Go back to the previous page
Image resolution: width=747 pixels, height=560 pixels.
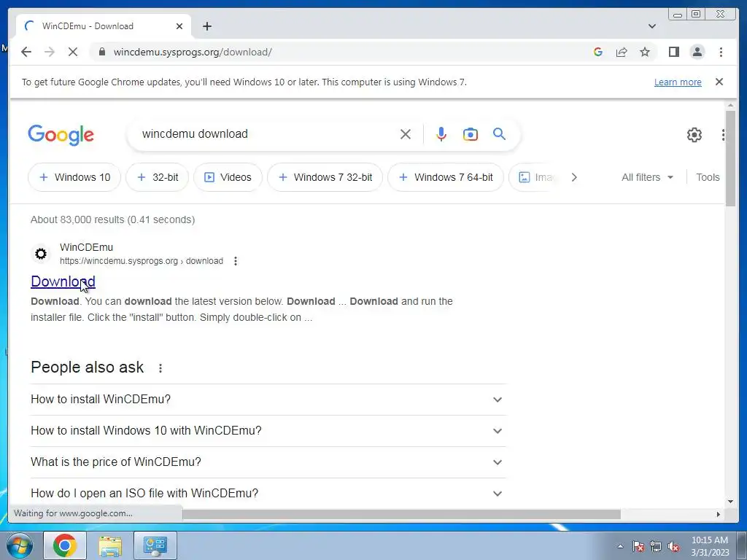pos(26,52)
